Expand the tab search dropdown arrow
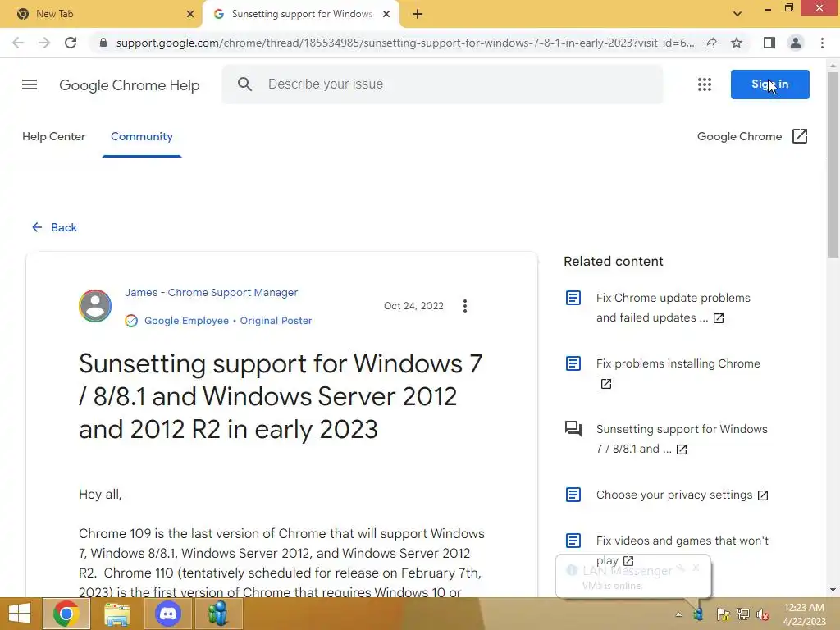840x630 pixels. tap(737, 14)
